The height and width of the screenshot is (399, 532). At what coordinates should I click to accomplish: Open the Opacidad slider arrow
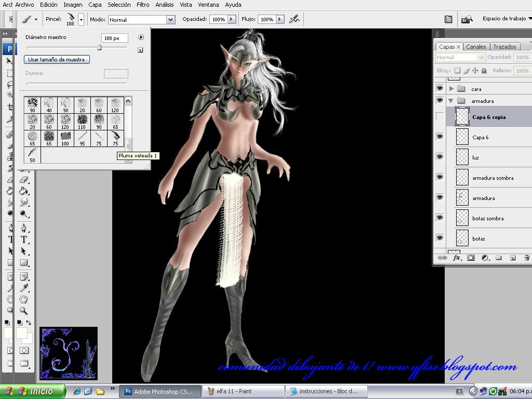point(231,19)
